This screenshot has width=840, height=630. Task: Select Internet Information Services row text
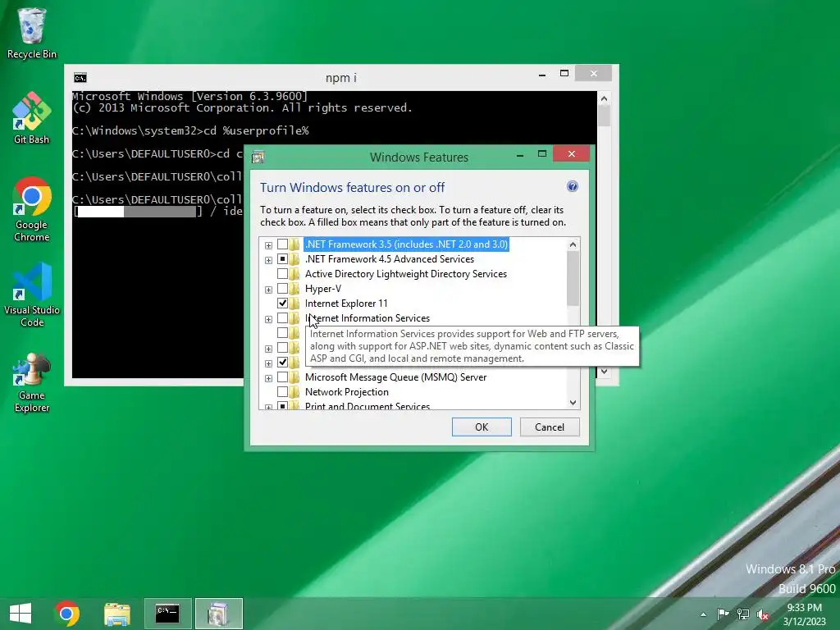click(367, 318)
